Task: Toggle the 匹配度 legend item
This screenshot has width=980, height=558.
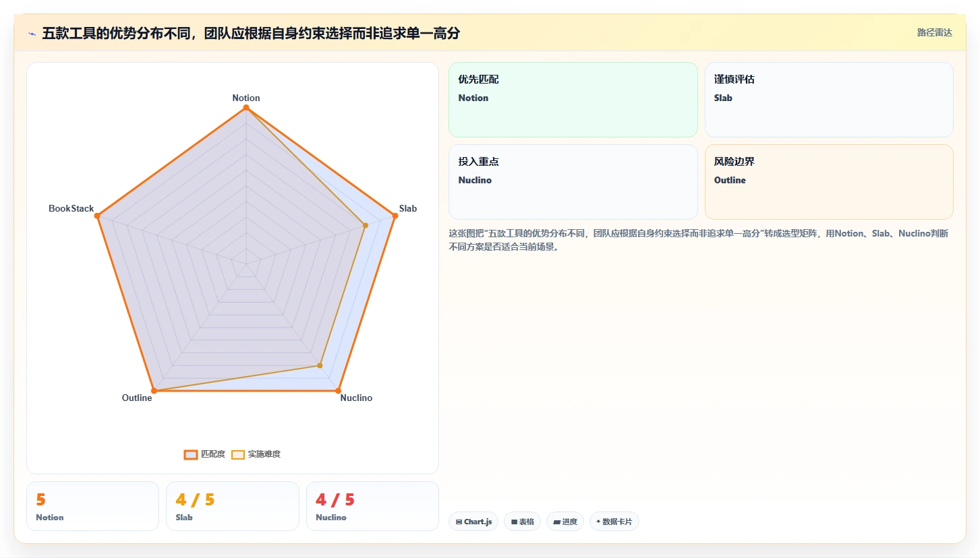Action: click(205, 454)
